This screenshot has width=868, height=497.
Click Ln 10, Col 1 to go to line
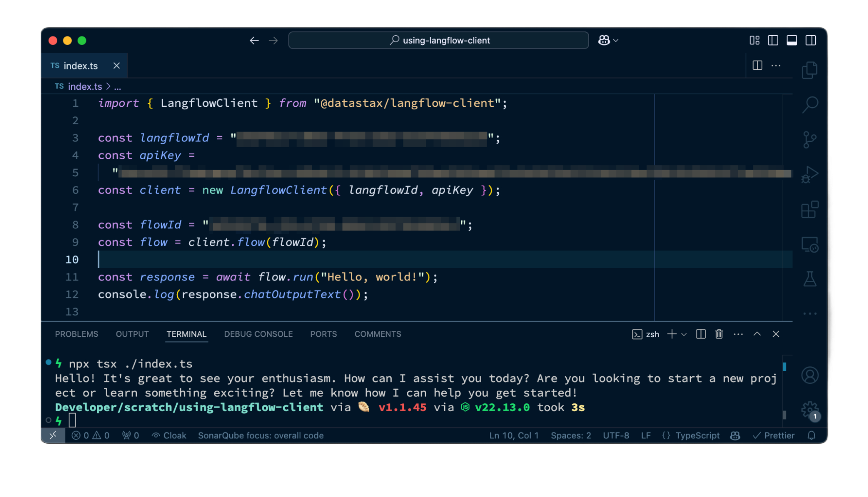point(514,435)
